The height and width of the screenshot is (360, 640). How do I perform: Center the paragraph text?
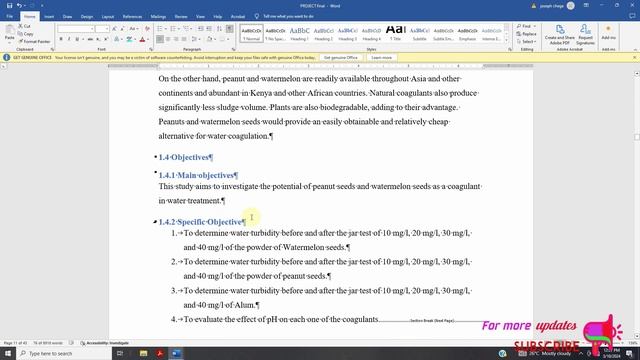point(168,39)
